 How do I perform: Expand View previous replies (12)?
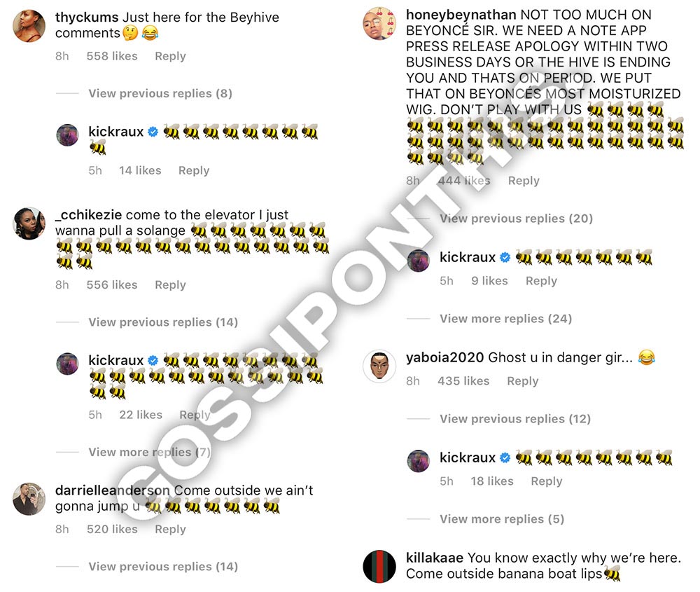[x=515, y=419]
